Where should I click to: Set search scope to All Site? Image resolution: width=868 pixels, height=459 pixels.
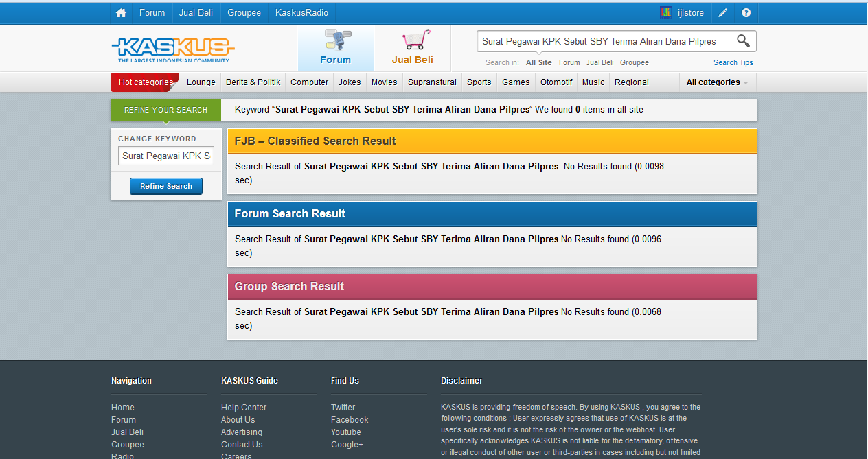coord(538,62)
